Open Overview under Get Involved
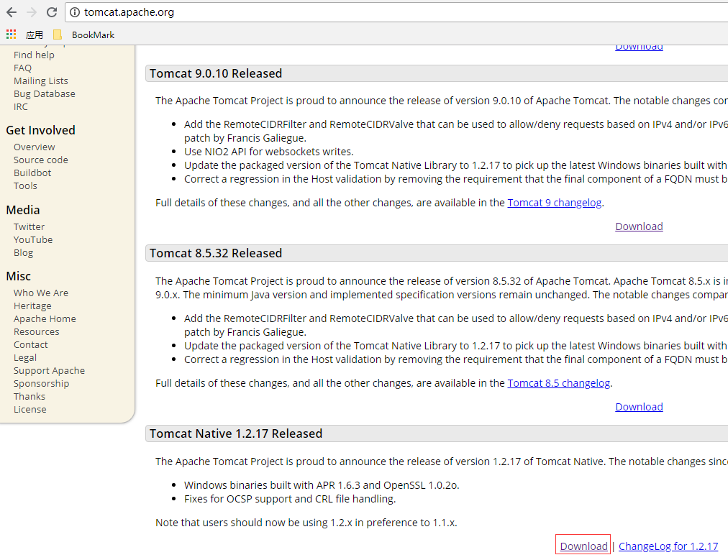728x560 pixels. point(35,147)
